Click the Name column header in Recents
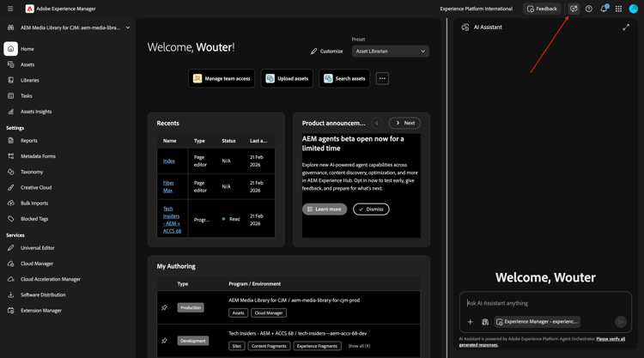Image resolution: width=644 pixels, height=358 pixels. point(170,141)
